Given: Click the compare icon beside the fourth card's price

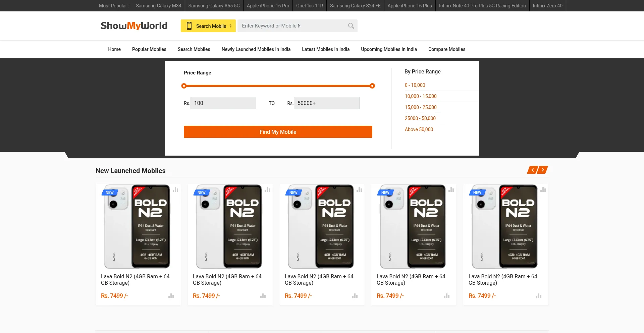Looking at the screenshot, I should pyautogui.click(x=447, y=296).
